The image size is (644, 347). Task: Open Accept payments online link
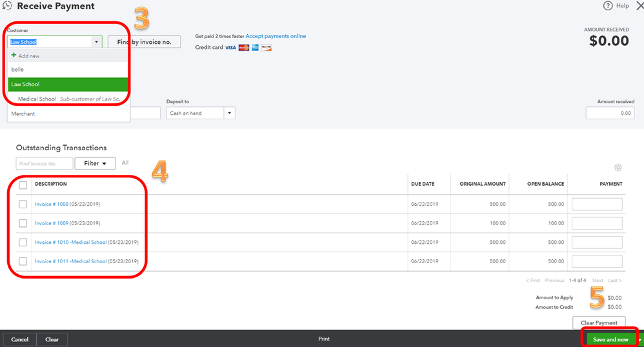click(x=276, y=36)
